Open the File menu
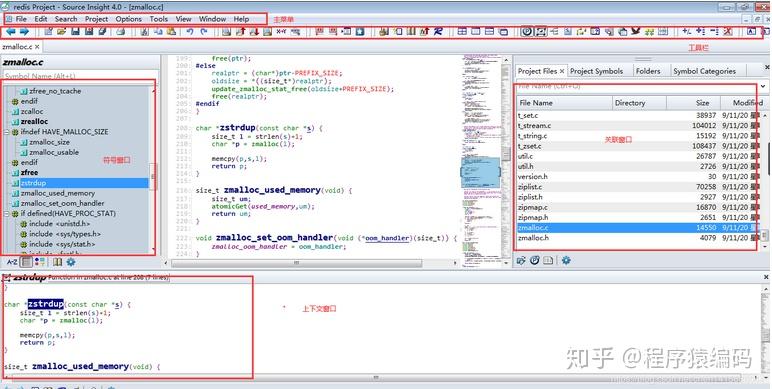 pyautogui.click(x=21, y=19)
